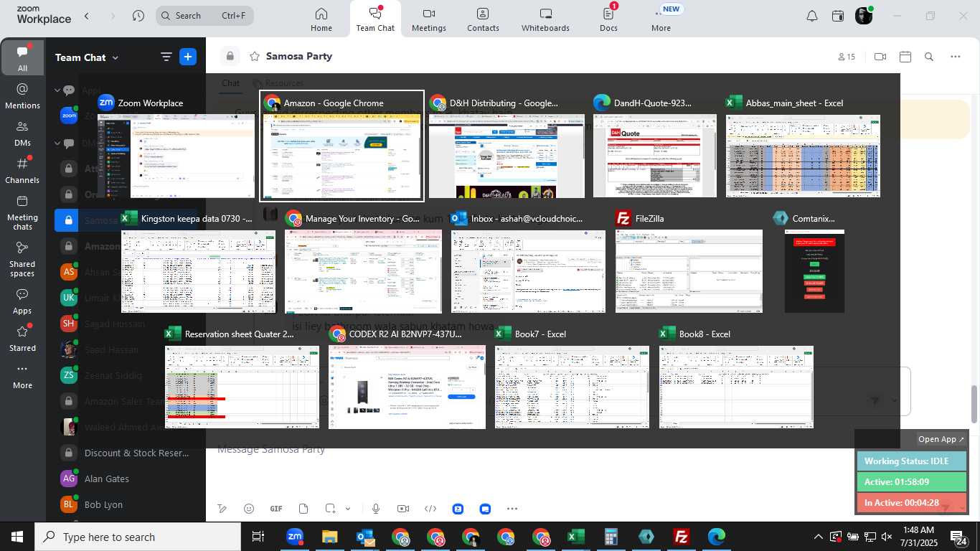The image size is (980, 551).
Task: View the 15 members list
Action: point(847,57)
